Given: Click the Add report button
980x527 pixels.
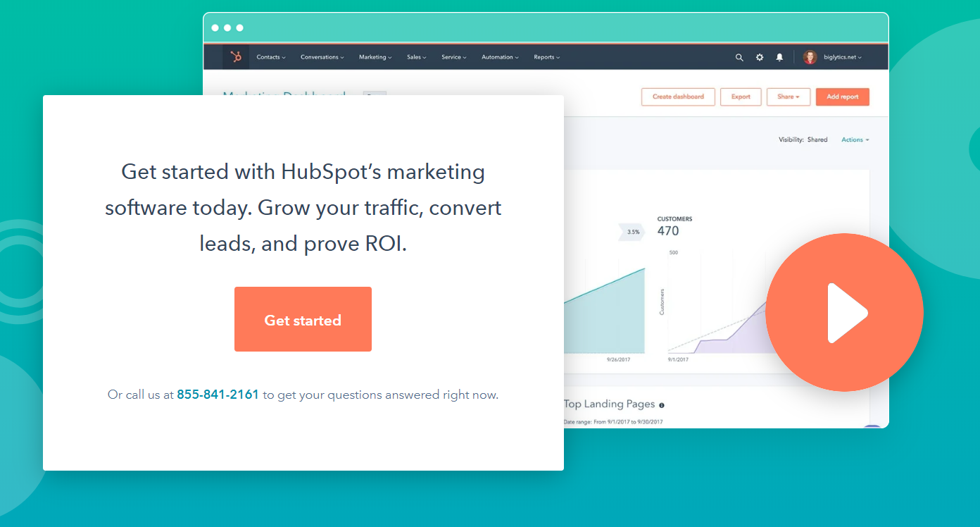Looking at the screenshot, I should click(x=842, y=97).
